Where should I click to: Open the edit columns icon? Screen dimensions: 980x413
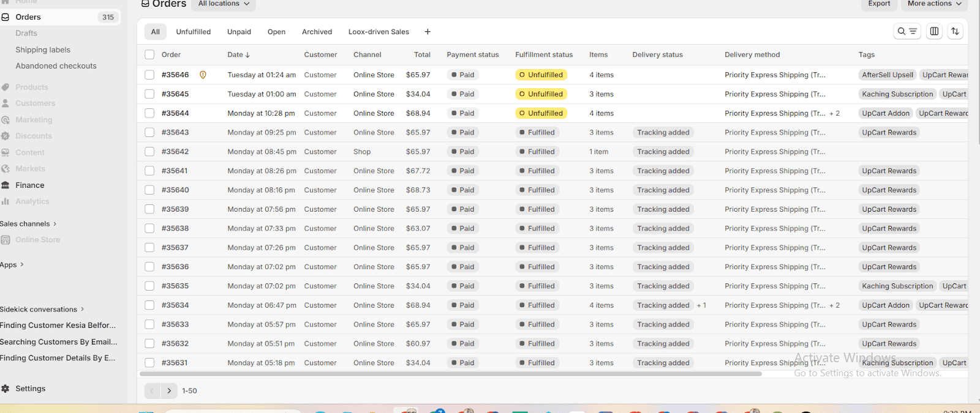[x=934, y=31]
